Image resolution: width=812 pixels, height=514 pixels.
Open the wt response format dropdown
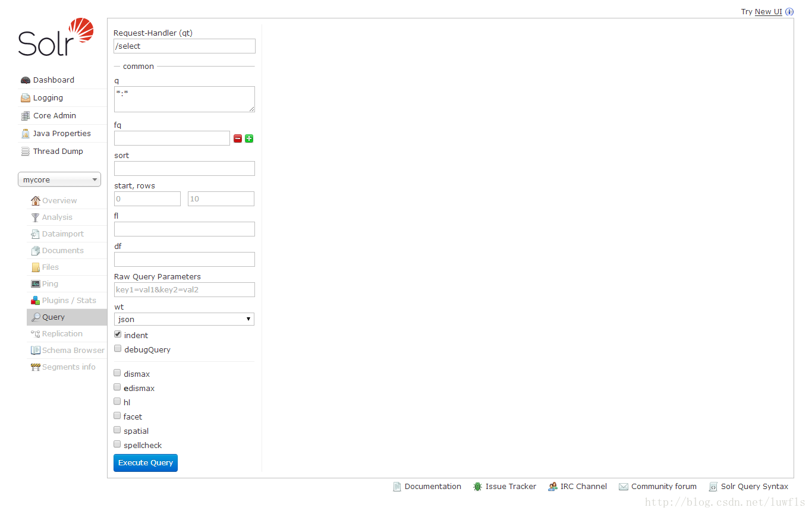click(184, 319)
